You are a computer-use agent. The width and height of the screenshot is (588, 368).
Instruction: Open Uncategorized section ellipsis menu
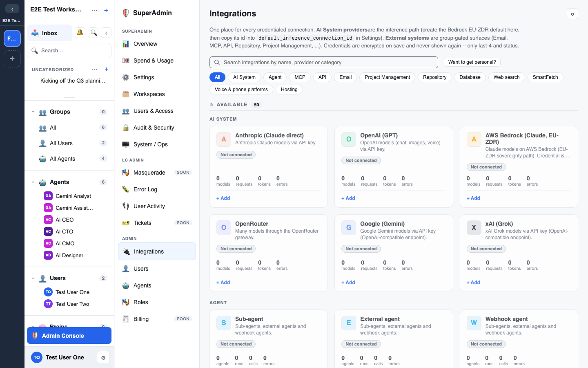[x=95, y=69]
